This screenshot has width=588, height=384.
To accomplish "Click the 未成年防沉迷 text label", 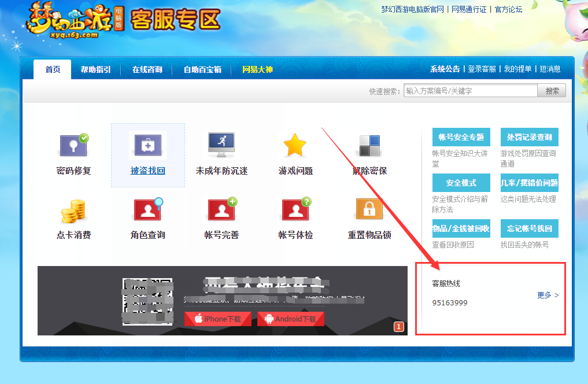I will pyautogui.click(x=221, y=171).
